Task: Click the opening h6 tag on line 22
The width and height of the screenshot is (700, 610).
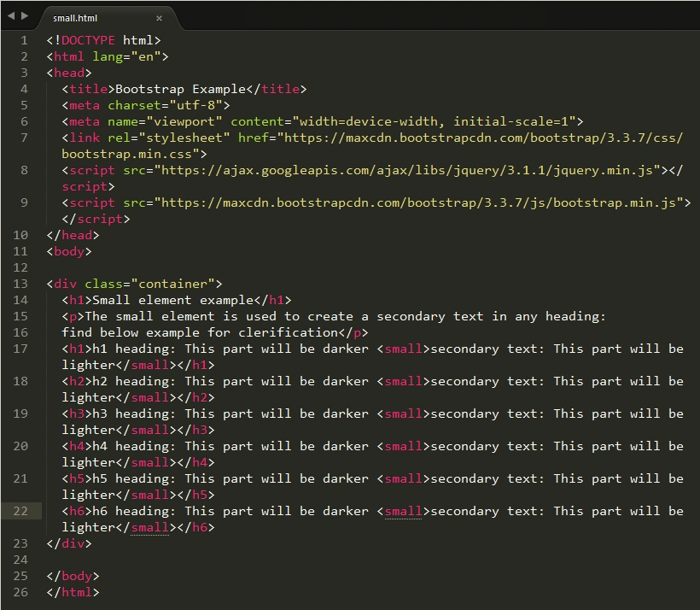Action: [77, 511]
